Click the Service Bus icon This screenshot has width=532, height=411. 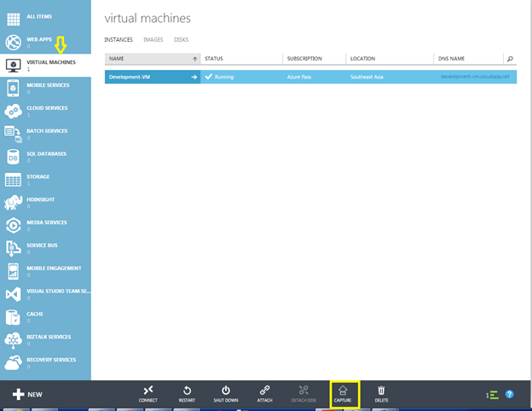pyautogui.click(x=14, y=248)
